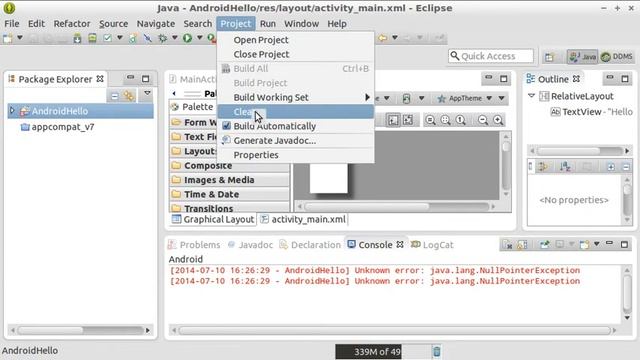Open the Android SDK Manager toolbar icon
Screen dimensions: 640x360
click(77, 38)
